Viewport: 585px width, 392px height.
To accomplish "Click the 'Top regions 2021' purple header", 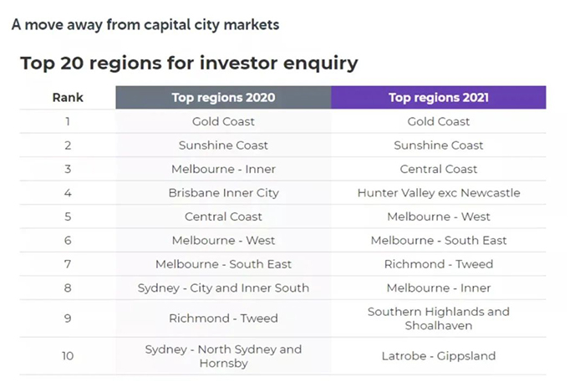I will click(439, 97).
